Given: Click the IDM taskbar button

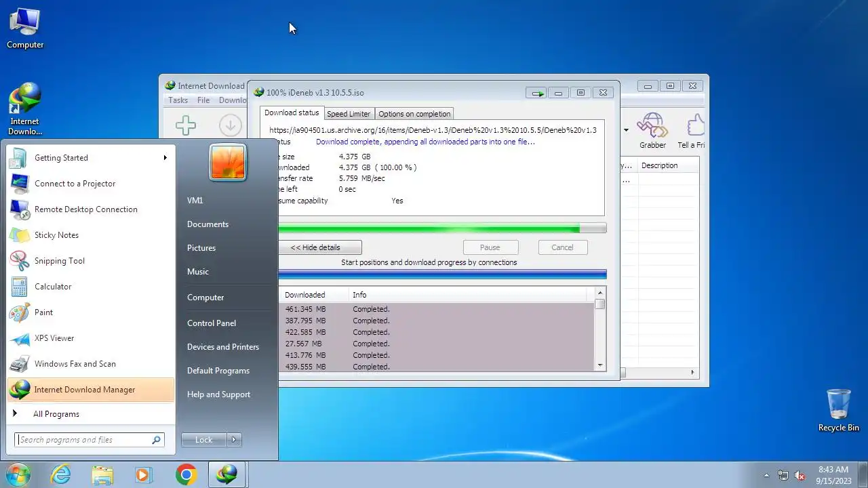Looking at the screenshot, I should 226,474.
